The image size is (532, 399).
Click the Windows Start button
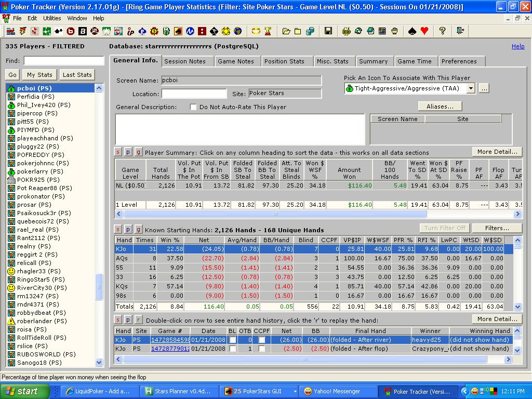point(24,391)
